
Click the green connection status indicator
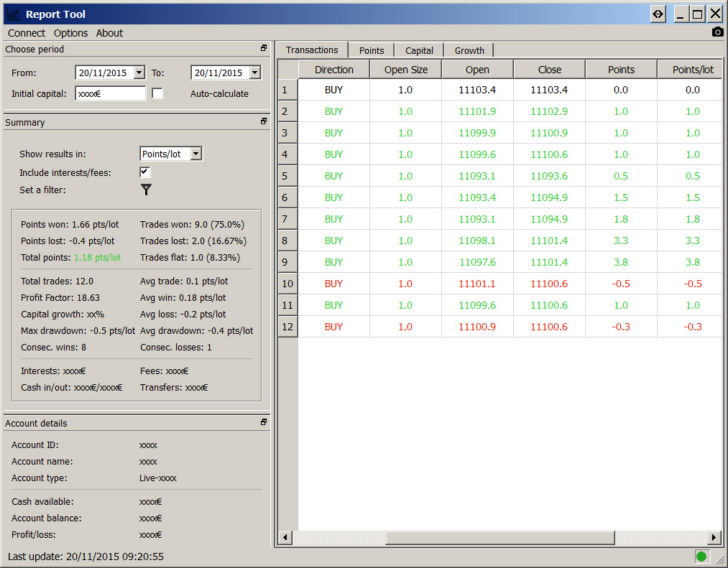pos(701,556)
